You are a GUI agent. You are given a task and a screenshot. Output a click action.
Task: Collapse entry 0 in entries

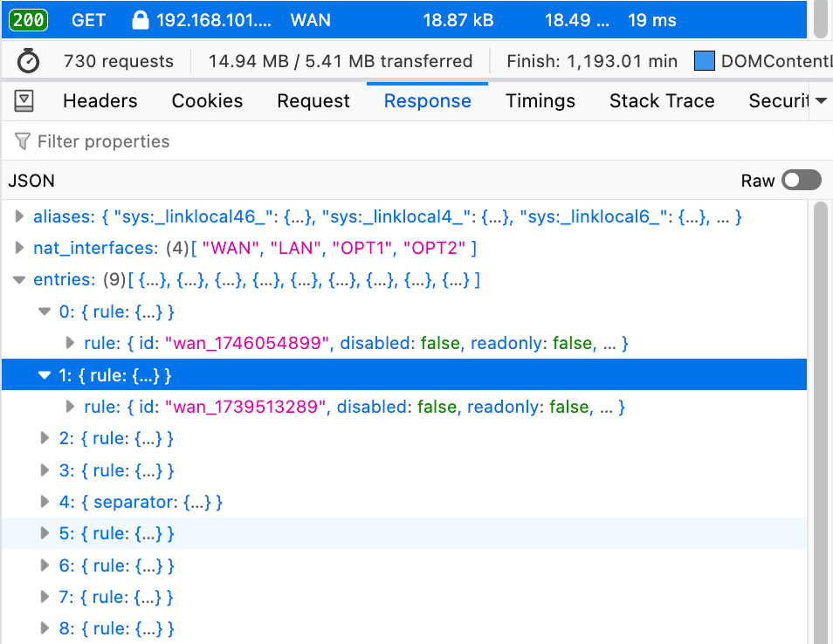click(x=45, y=312)
